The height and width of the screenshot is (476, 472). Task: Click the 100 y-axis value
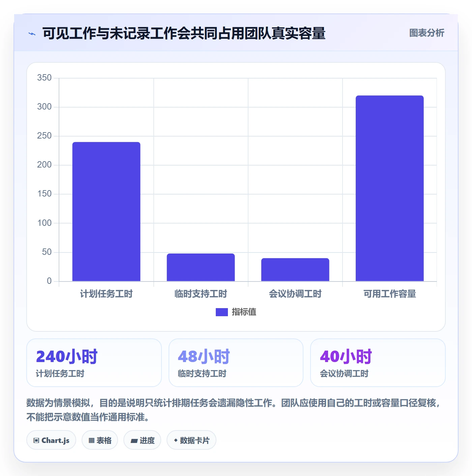[45, 223]
